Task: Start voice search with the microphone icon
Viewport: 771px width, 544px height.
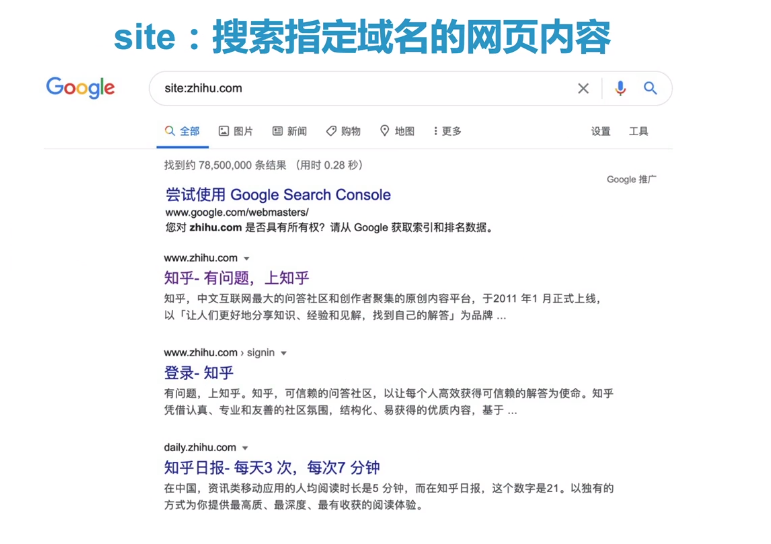Action: point(620,89)
